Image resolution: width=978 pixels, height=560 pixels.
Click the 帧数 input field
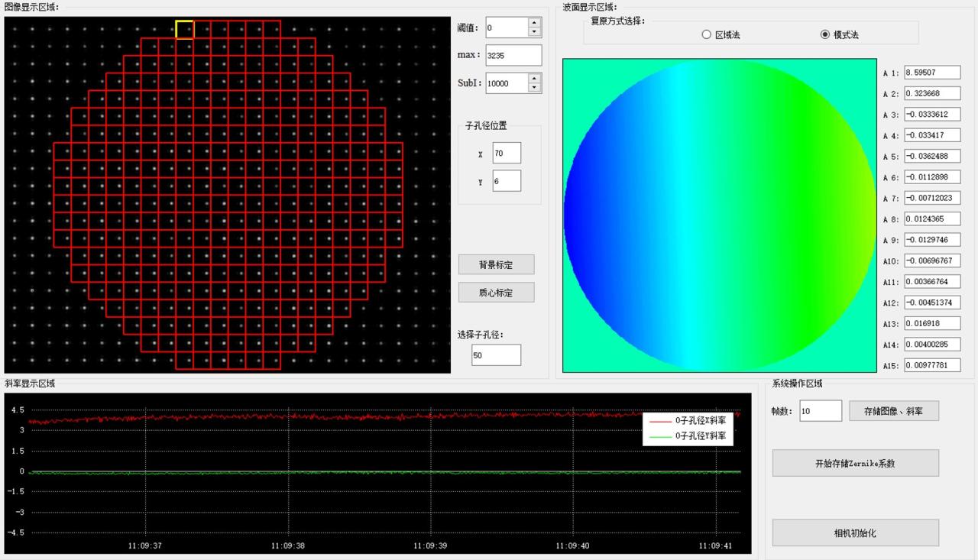coord(821,410)
